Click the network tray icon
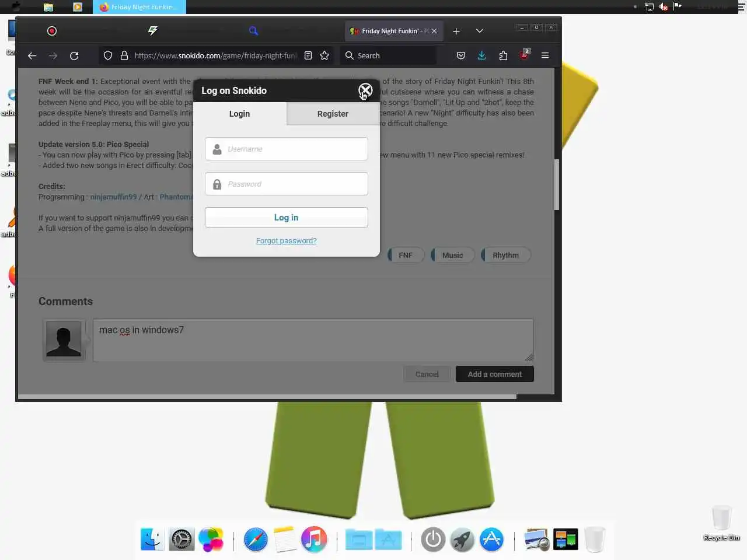The image size is (747, 560). [x=650, y=6]
